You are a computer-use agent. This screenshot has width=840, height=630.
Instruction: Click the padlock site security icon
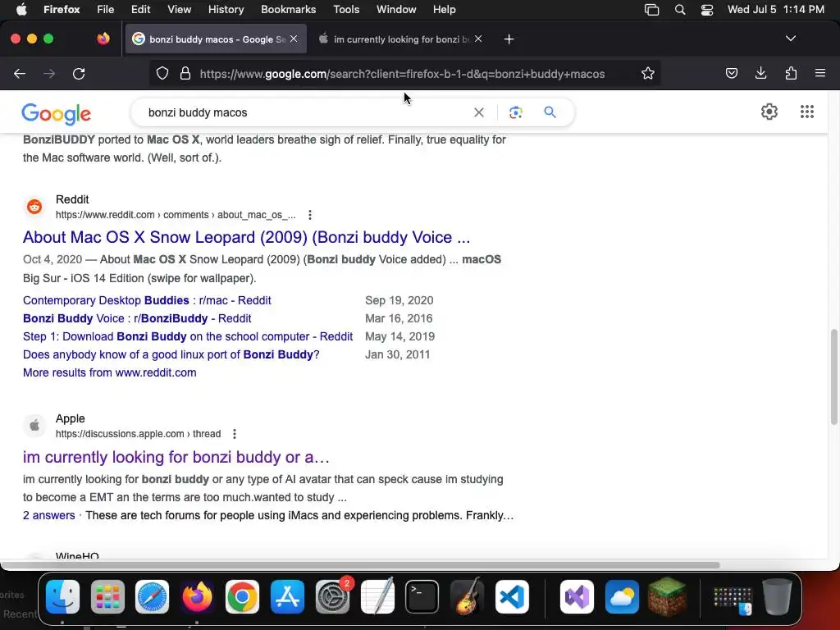coord(185,73)
